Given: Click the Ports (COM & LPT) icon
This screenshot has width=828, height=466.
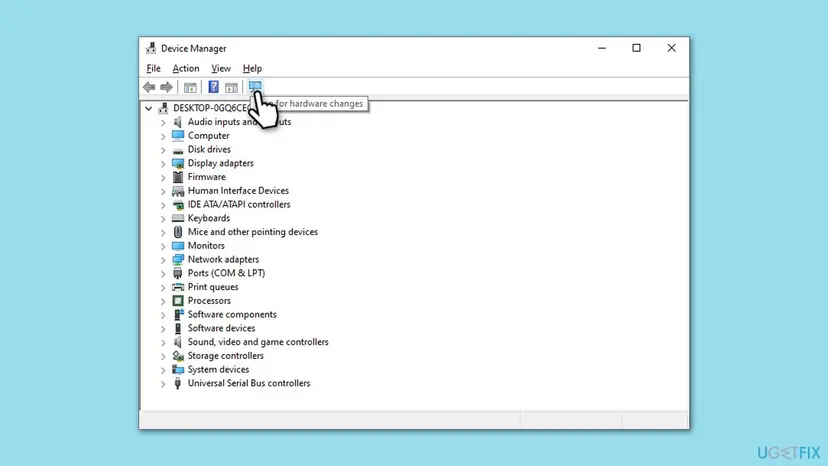Looking at the screenshot, I should point(178,273).
